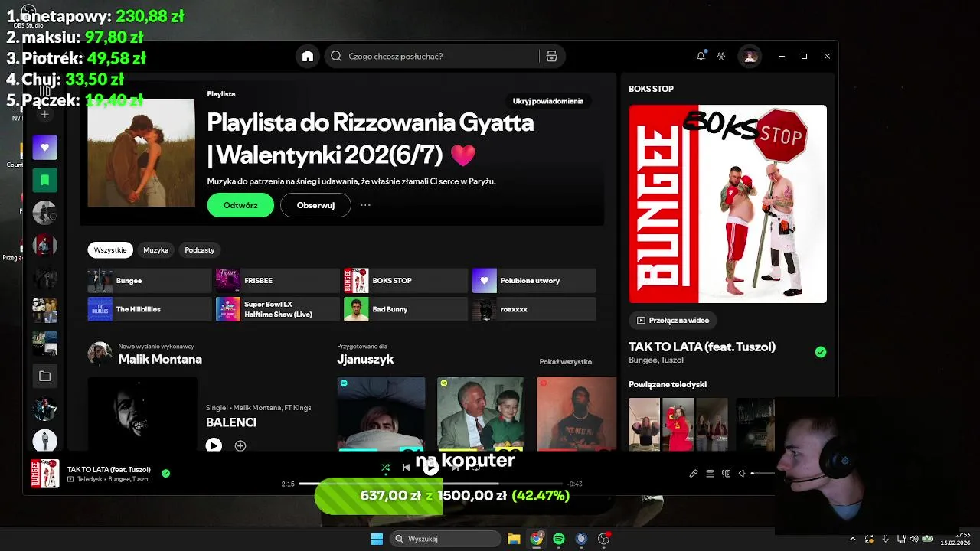Open the Bad Bunny shortcut tile
This screenshot has width=980, height=551.
(x=405, y=309)
